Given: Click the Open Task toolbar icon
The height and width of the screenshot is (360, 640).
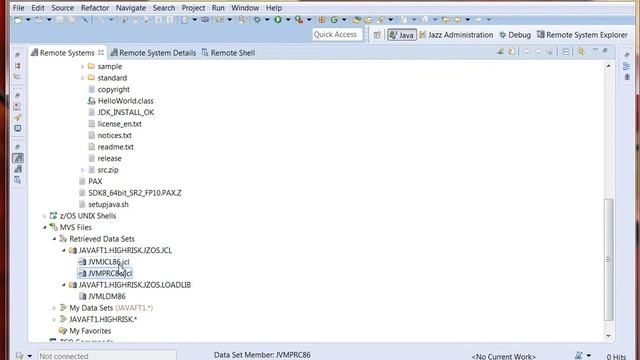Looking at the screenshot, I should (368, 20).
